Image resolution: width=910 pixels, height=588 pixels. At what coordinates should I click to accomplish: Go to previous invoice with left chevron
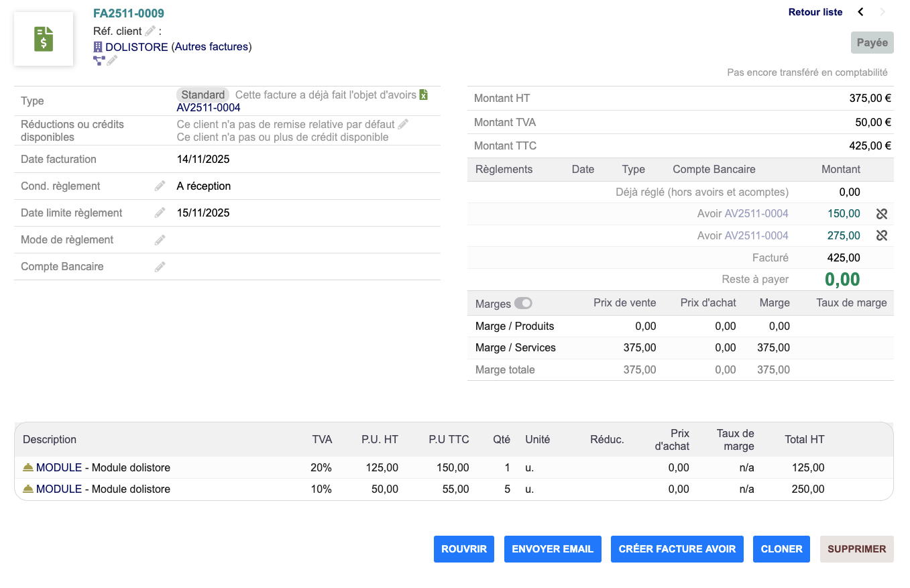[861, 12]
